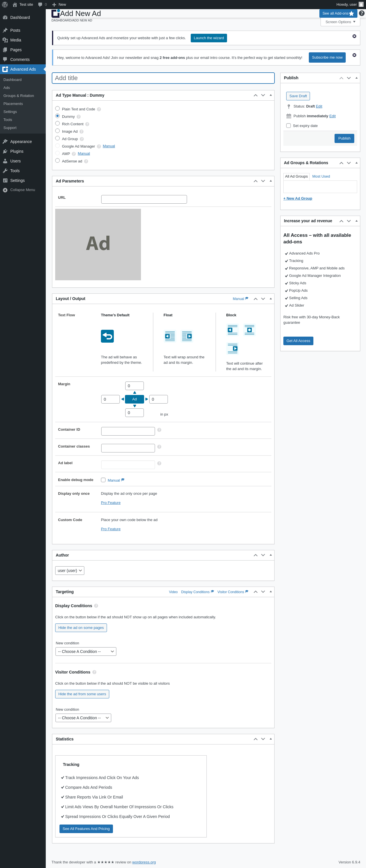The width and height of the screenshot is (366, 868).
Task: Select Theme's Default text flow icon
Action: pos(107,336)
